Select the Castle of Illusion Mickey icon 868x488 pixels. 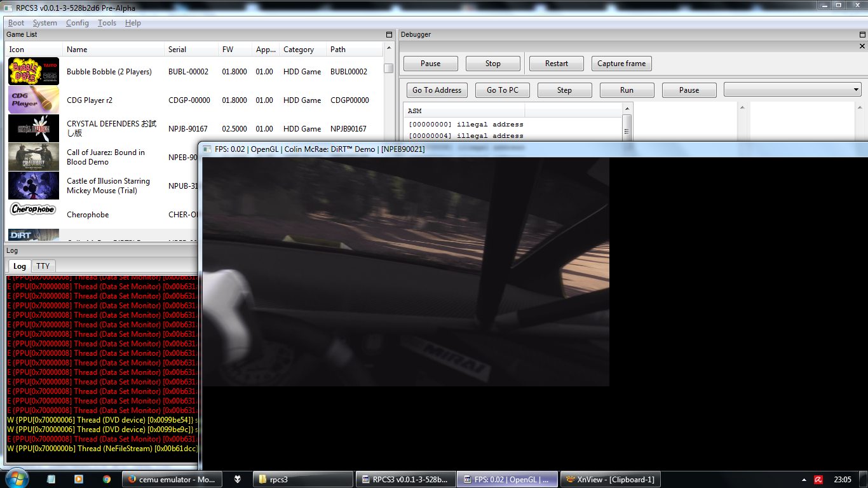pos(34,186)
